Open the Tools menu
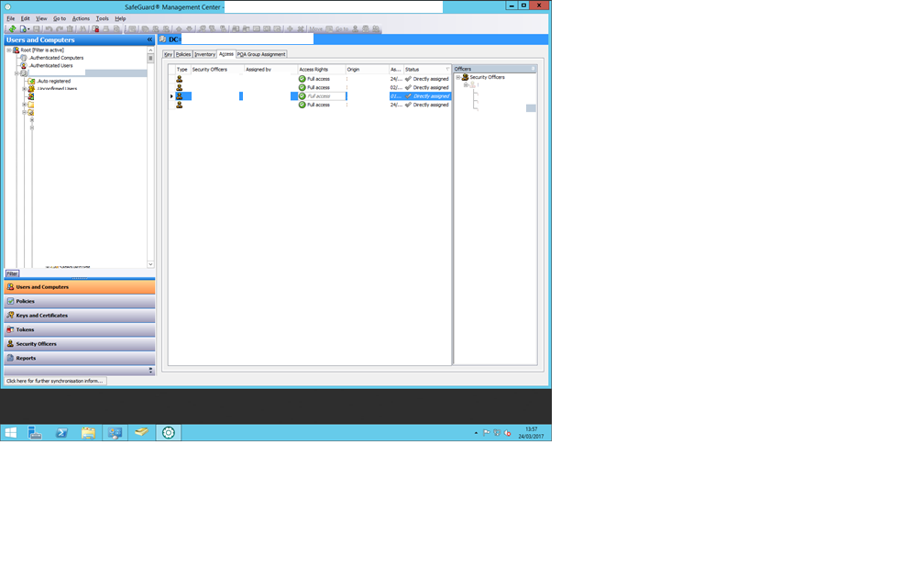The height and width of the screenshot is (578, 924). coord(102,18)
